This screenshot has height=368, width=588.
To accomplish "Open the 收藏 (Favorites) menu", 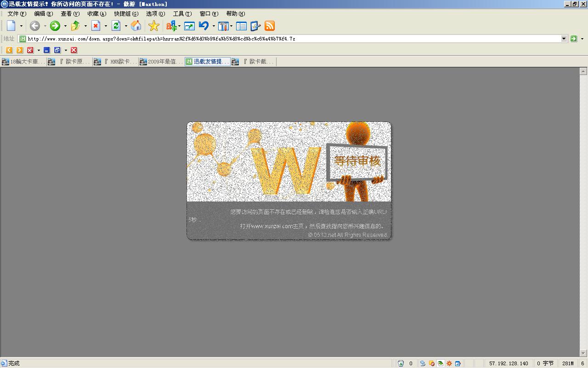I will point(96,14).
